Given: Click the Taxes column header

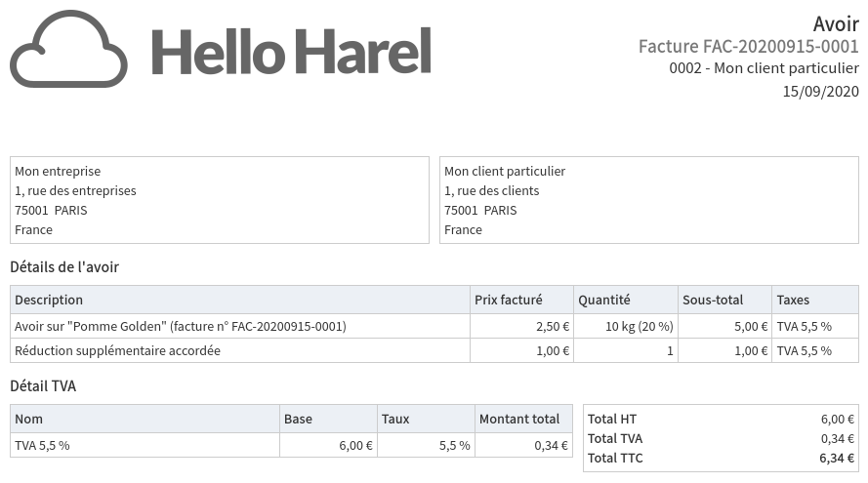Looking at the screenshot, I should coord(793,300).
